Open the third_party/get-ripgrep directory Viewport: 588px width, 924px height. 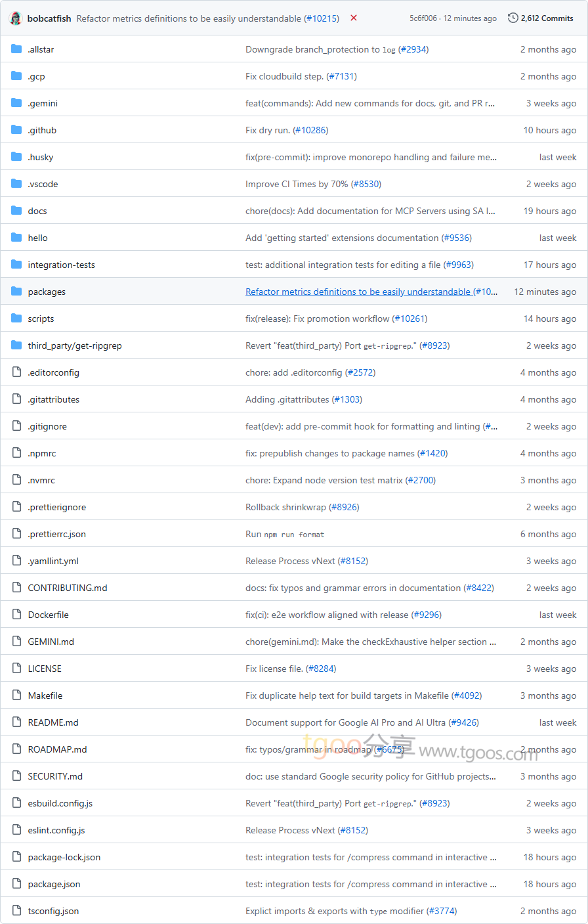coord(75,345)
